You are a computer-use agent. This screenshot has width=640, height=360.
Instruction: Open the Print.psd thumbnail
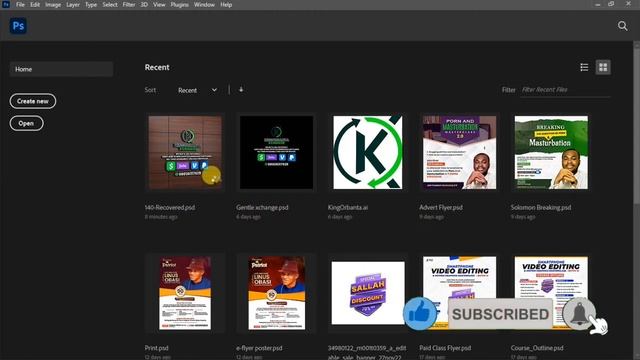click(x=185, y=293)
